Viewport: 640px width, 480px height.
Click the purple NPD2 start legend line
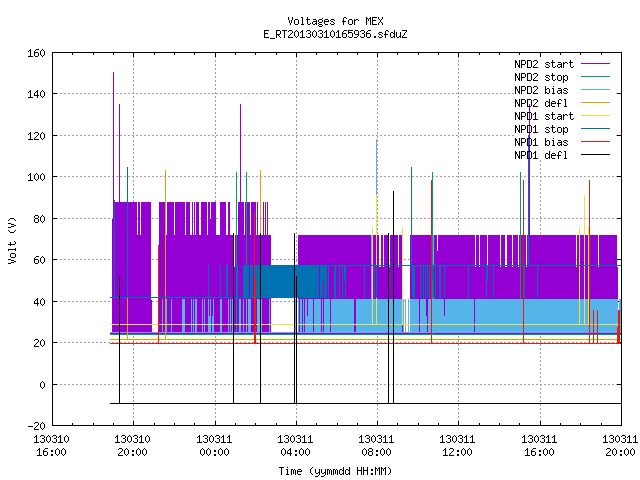click(x=595, y=64)
